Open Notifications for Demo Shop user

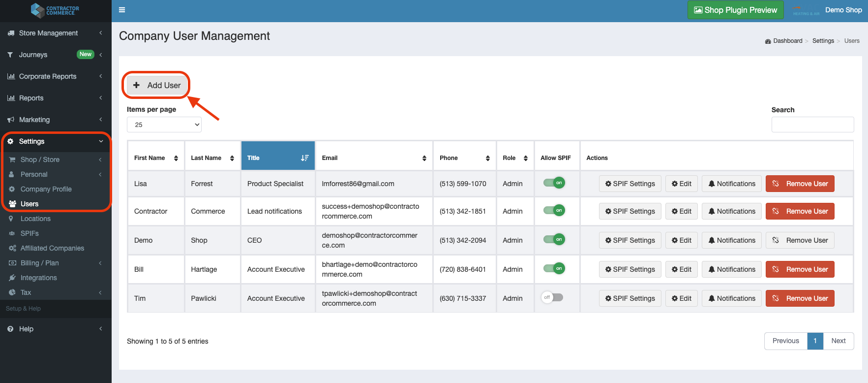pyautogui.click(x=732, y=240)
